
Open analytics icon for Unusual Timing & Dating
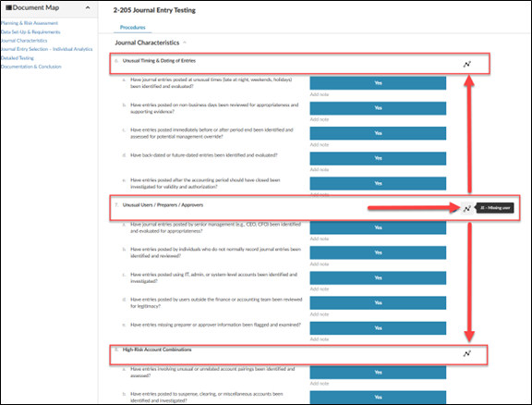(466, 64)
